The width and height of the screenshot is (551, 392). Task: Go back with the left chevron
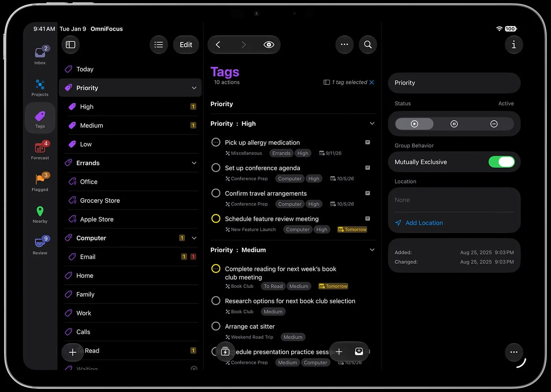click(218, 45)
